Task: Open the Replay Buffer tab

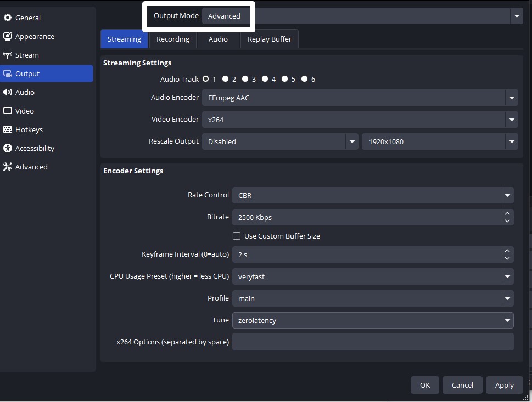Action: [x=269, y=39]
